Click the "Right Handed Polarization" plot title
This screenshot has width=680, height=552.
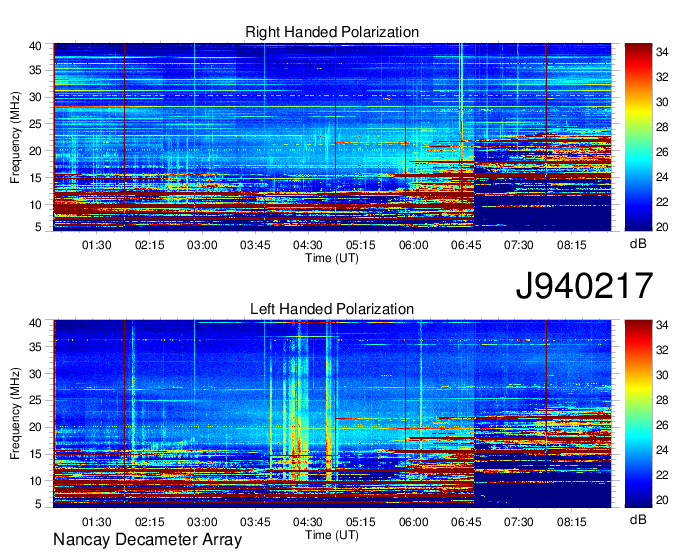point(332,32)
